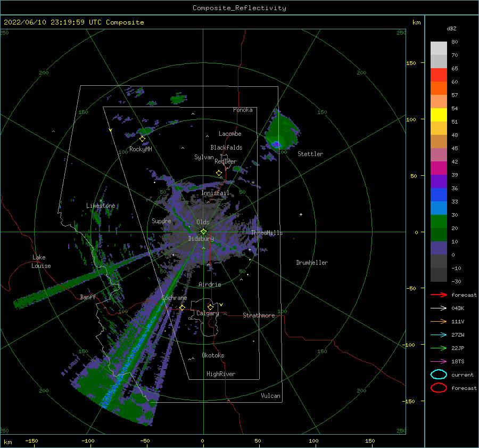Click the yellow diamond marker near RockyMH
This screenshot has width=479, height=448.
(x=142, y=139)
